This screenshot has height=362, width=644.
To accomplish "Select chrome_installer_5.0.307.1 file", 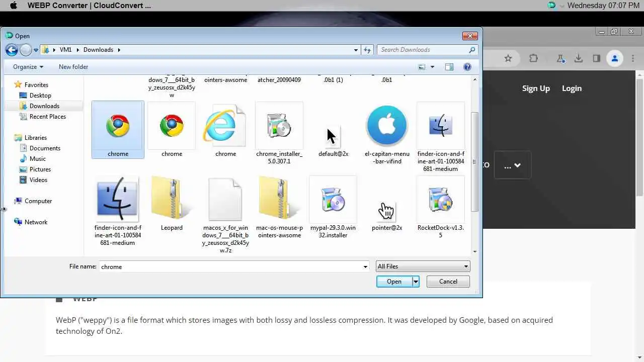I will point(279,133).
